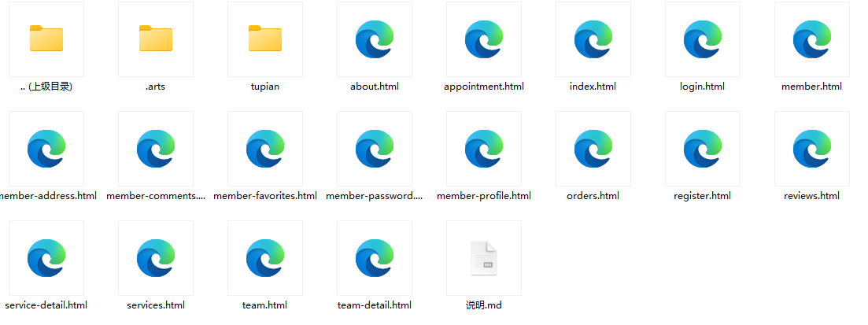Click the register.html file icon
The image size is (868, 325).
click(702, 149)
